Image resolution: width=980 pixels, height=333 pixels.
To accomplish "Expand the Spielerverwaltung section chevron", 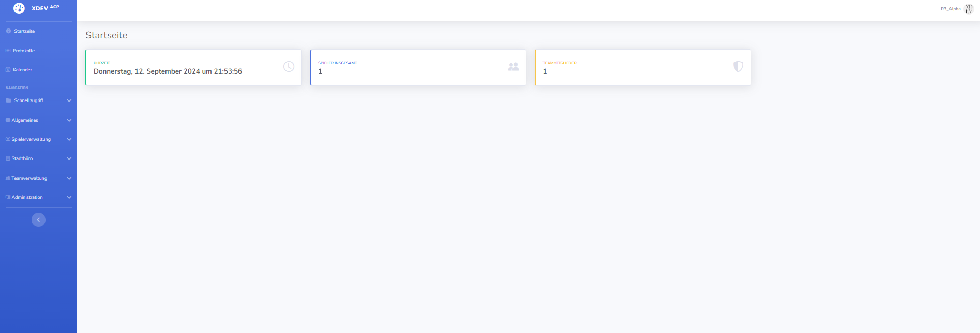I will click(x=69, y=139).
